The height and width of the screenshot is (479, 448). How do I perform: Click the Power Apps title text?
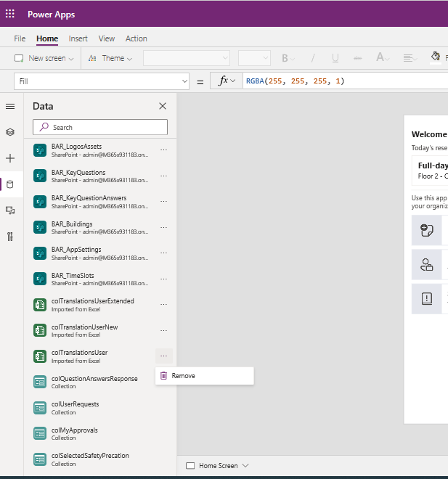coord(51,15)
